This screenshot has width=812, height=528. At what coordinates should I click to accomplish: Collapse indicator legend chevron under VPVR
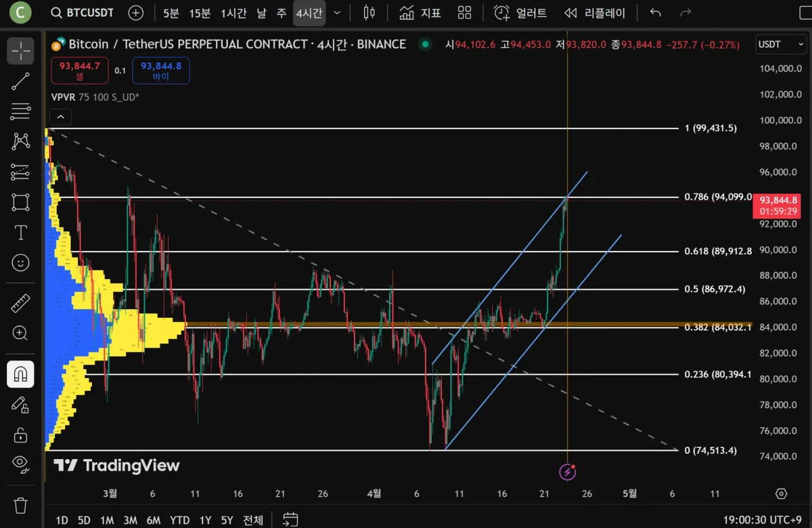tap(60, 117)
